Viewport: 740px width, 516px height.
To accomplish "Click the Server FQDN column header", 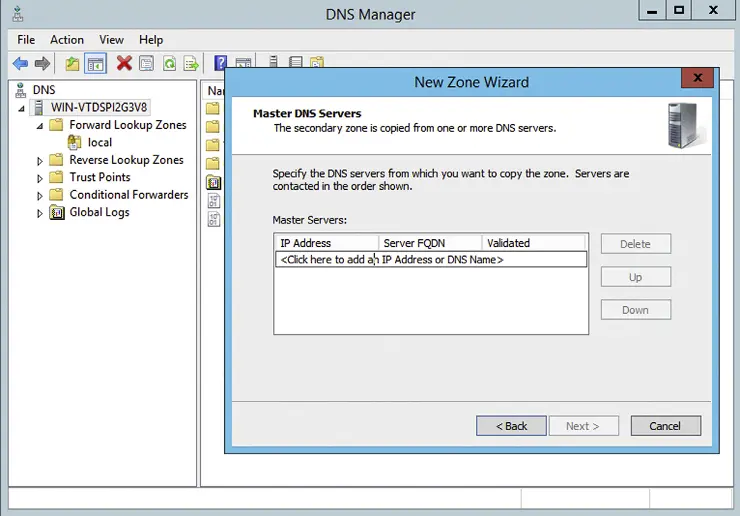I will (430, 243).
